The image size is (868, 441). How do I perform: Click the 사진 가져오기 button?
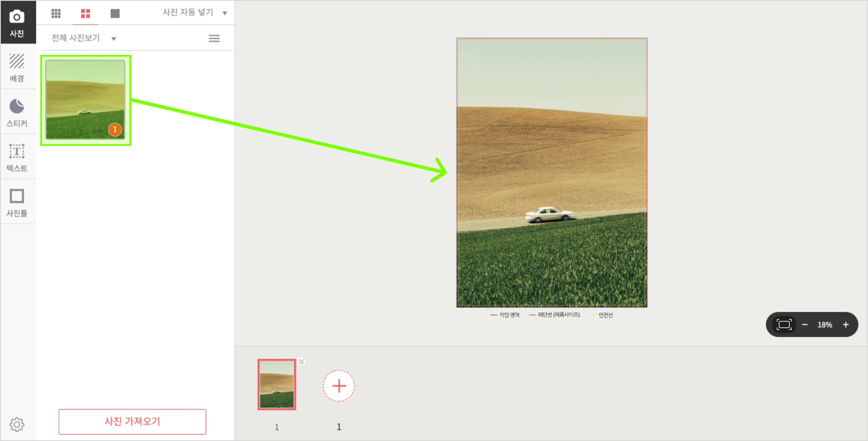tap(132, 421)
